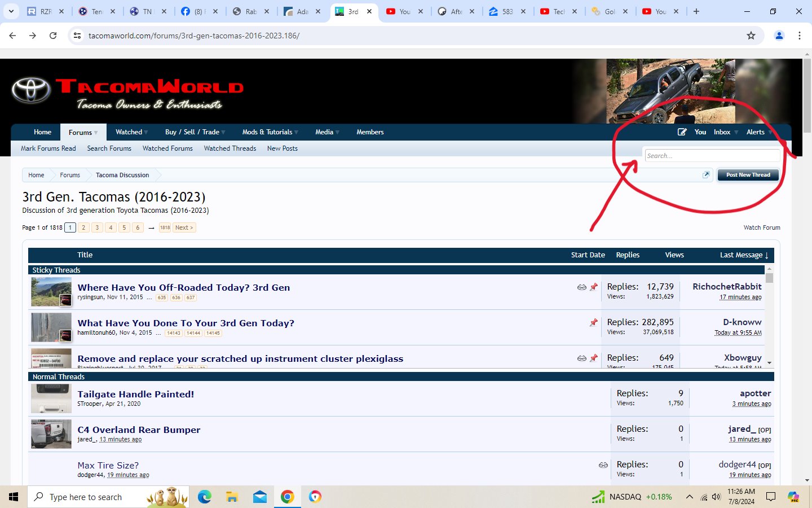Click Post New Thread button
Viewport: 812px width, 508px height.
point(748,175)
